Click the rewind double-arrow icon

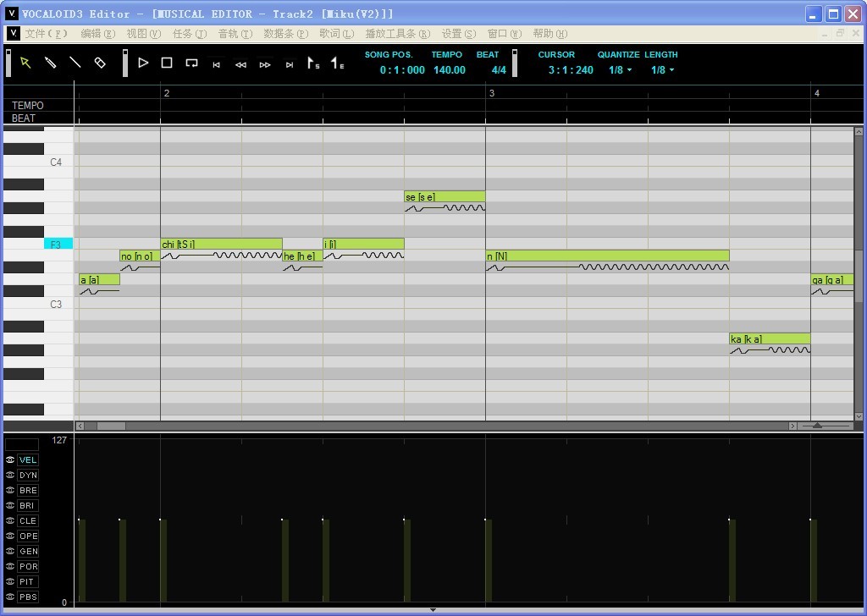click(x=240, y=64)
